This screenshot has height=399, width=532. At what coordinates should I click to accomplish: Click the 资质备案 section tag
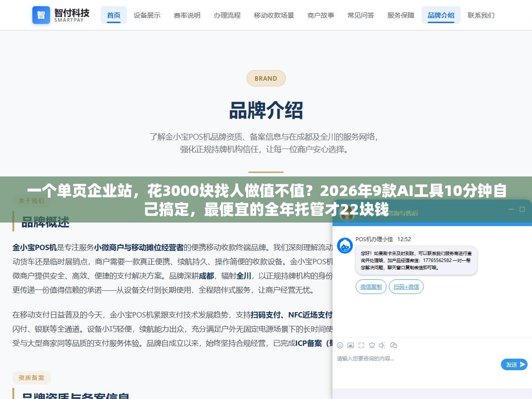(x=31, y=378)
